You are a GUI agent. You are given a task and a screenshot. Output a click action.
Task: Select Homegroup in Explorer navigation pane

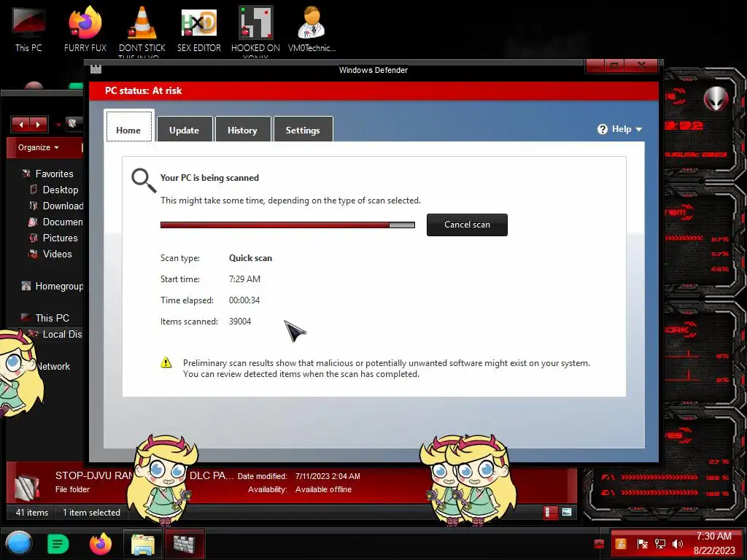tap(53, 286)
